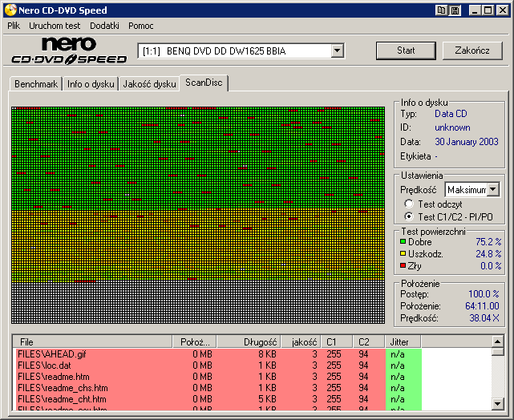Click the copy-to-clipboard icon in the title bar
This screenshot has width=514, height=420.
click(x=441, y=10)
